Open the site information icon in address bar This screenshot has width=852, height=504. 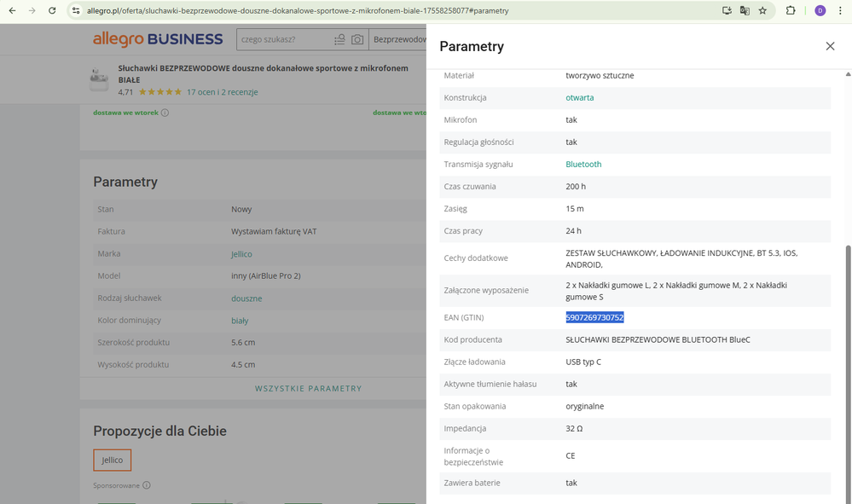click(76, 11)
